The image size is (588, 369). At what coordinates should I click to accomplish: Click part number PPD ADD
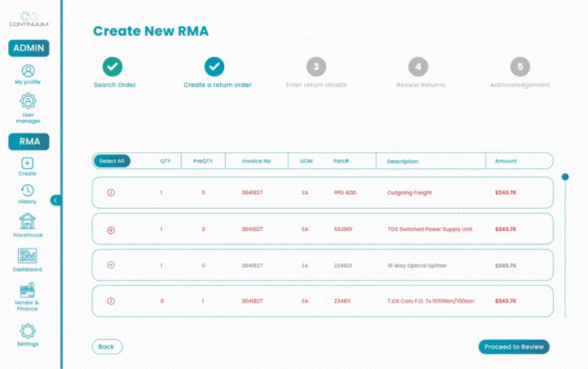pos(345,193)
